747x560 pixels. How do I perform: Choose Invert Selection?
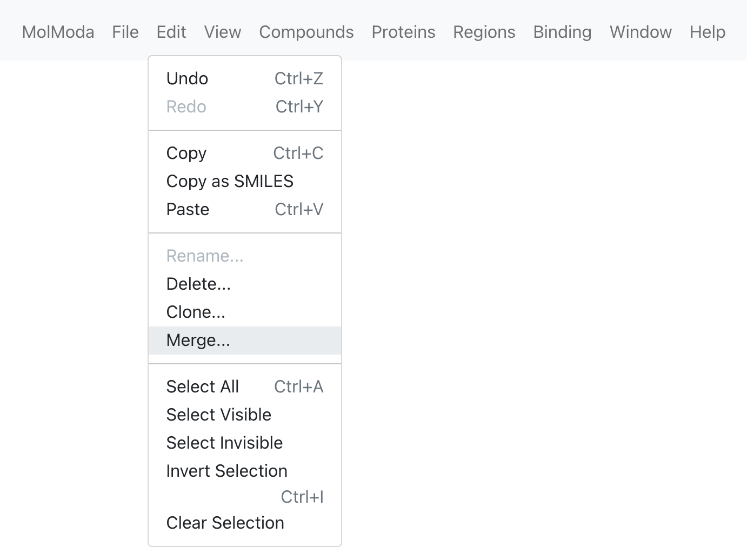(245, 484)
